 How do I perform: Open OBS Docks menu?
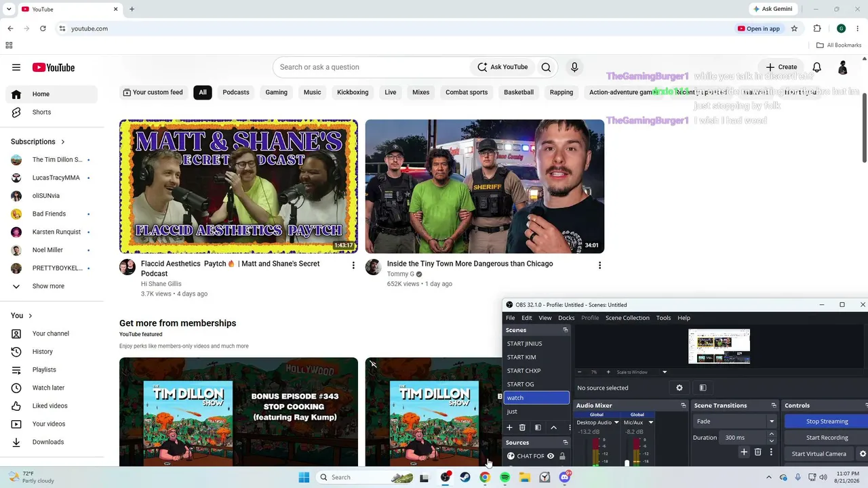566,318
